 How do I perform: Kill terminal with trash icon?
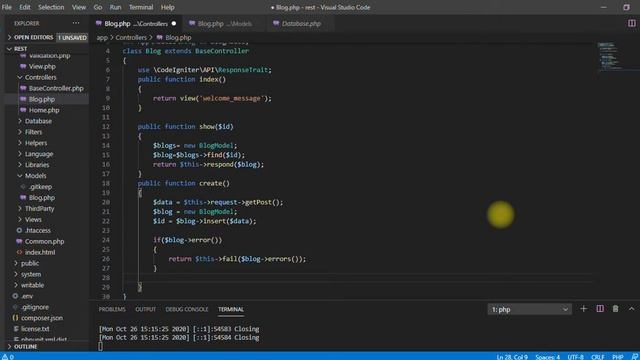pyautogui.click(x=616, y=309)
